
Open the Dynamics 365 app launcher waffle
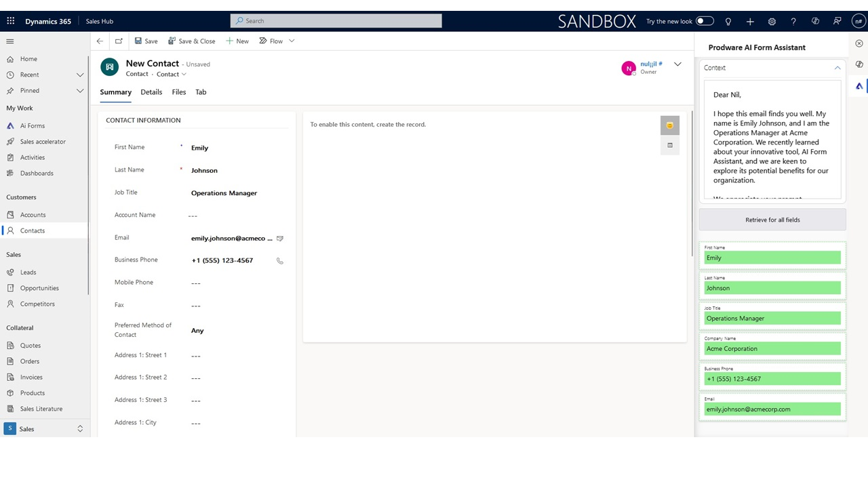pyautogui.click(x=10, y=21)
